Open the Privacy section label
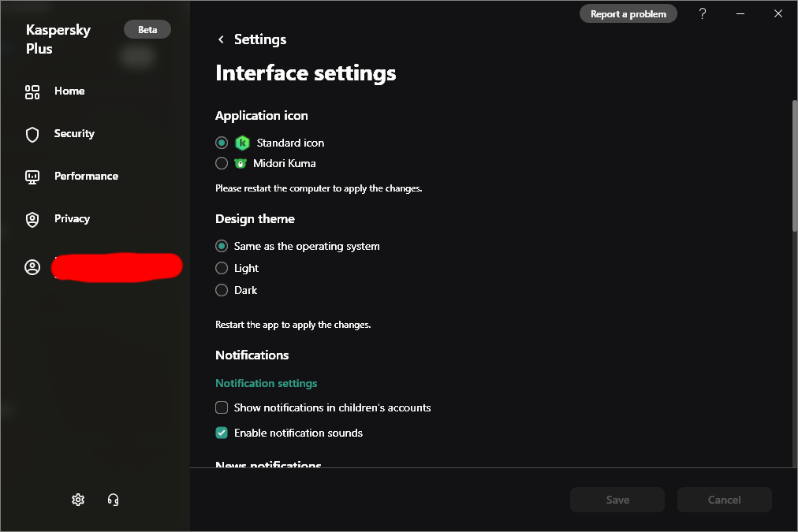 [x=72, y=218]
